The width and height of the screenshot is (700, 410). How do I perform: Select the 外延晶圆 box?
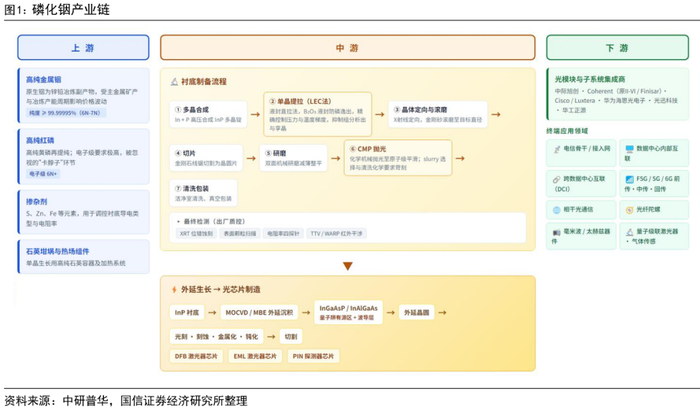tap(417, 312)
